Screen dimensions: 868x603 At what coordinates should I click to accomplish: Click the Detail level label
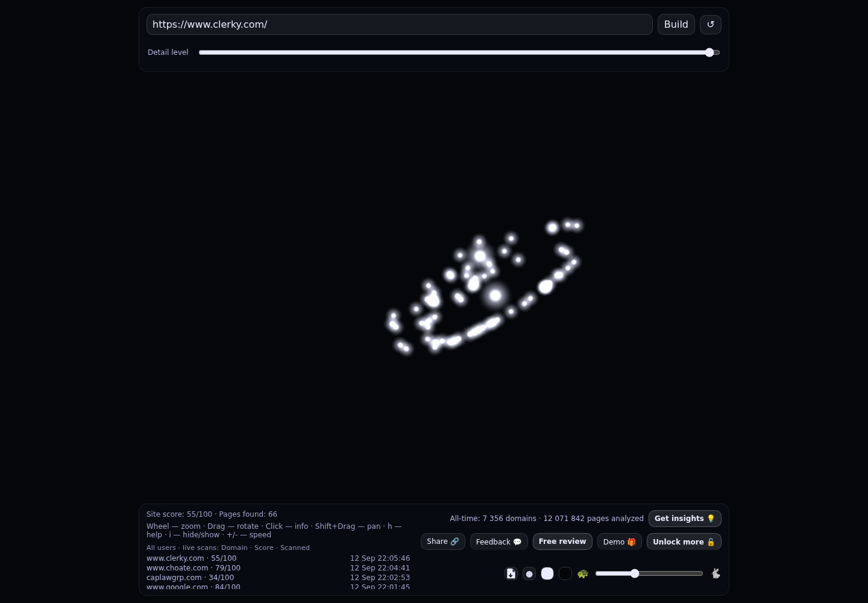(168, 52)
